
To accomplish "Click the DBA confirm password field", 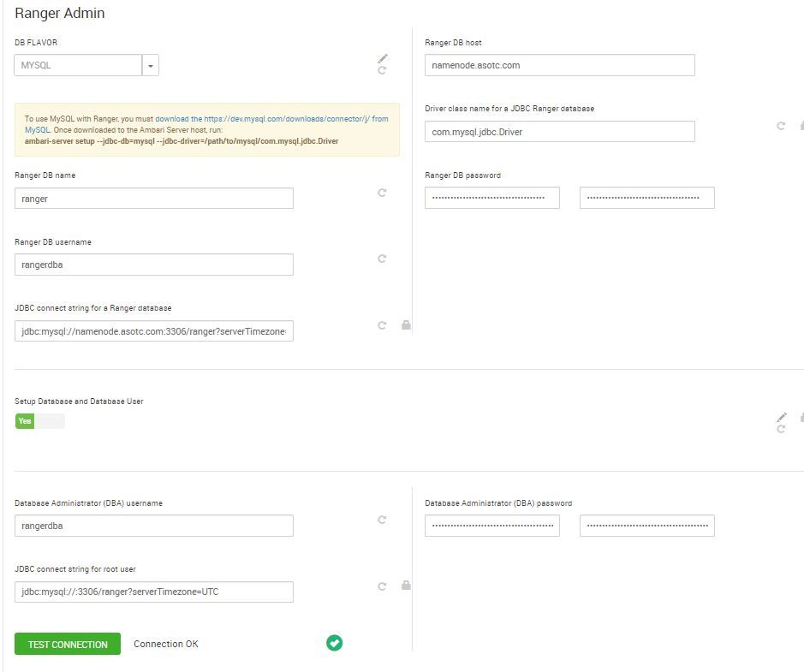I will pos(646,526).
